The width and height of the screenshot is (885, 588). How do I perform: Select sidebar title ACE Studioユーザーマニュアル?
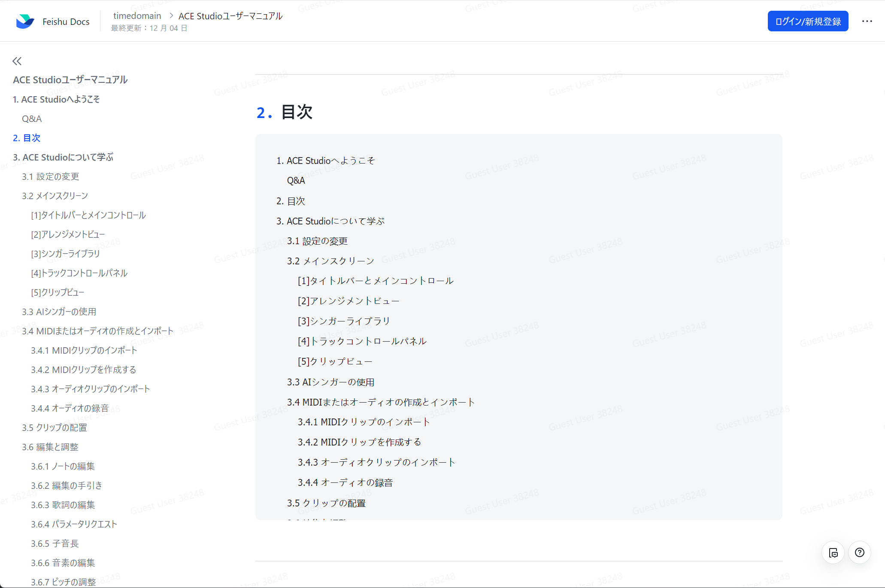(70, 80)
